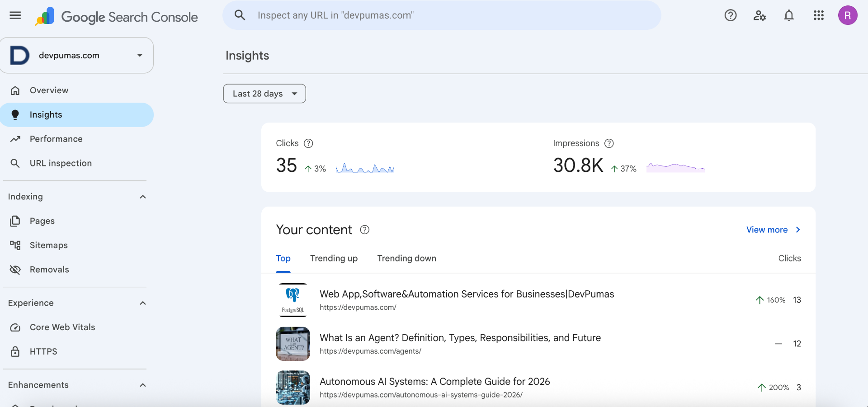Click the https://devpumas.com/agents/ URL text
This screenshot has height=407, width=868.
click(370, 351)
